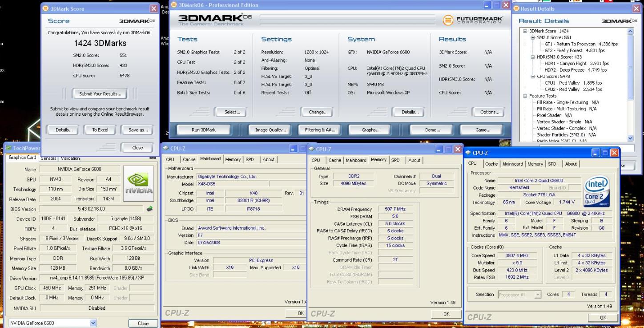Viewport: 644px width, 328px height.
Task: Open SPD tab in CPU-Z Mainboard window
Action: [250, 159]
